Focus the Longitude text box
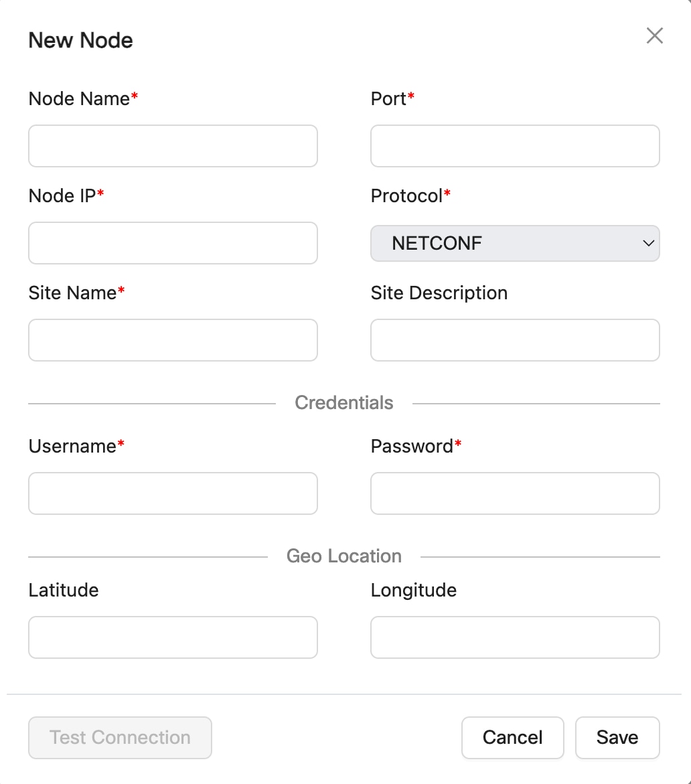691x784 pixels. pos(515,637)
